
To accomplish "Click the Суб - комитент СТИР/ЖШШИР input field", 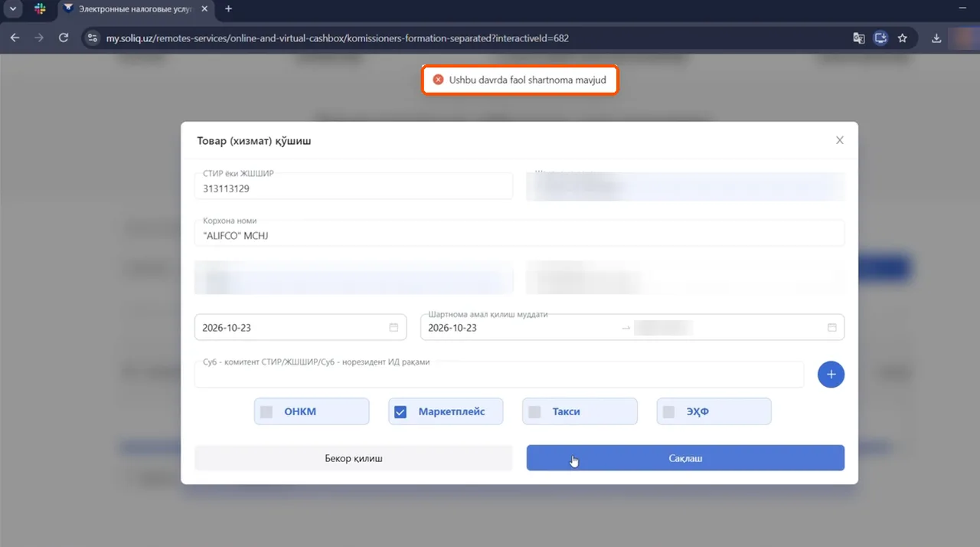I will (499, 375).
